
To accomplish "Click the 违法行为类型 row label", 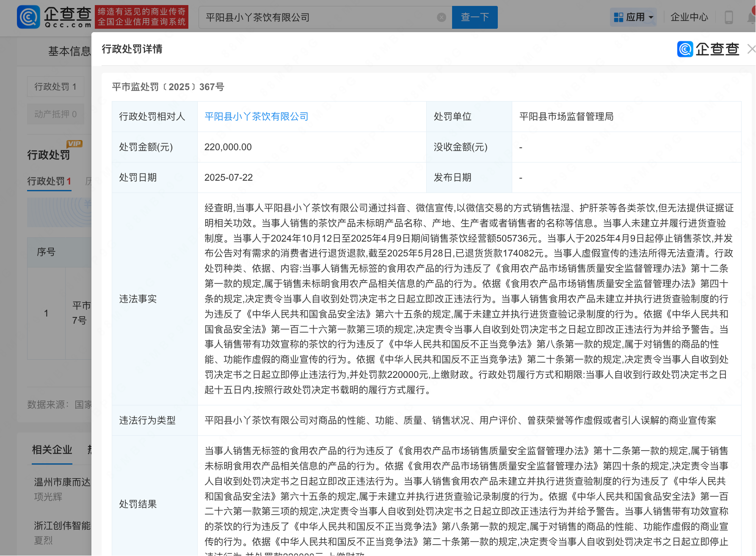I will (x=147, y=420).
